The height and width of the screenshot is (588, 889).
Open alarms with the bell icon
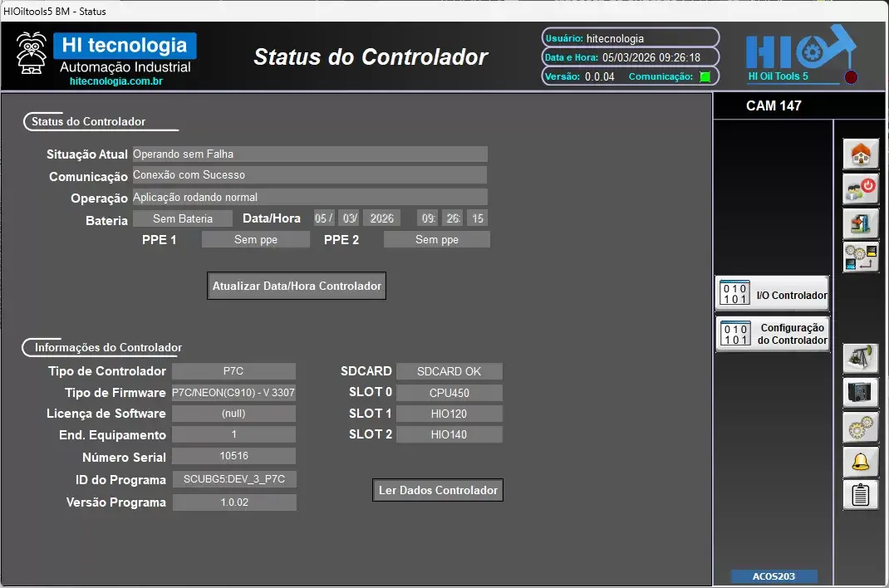(x=861, y=461)
